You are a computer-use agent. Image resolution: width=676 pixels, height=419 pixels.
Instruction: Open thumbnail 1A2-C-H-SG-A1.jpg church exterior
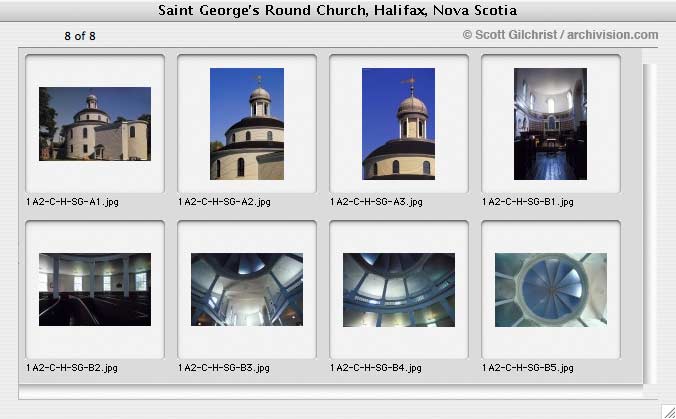click(95, 124)
